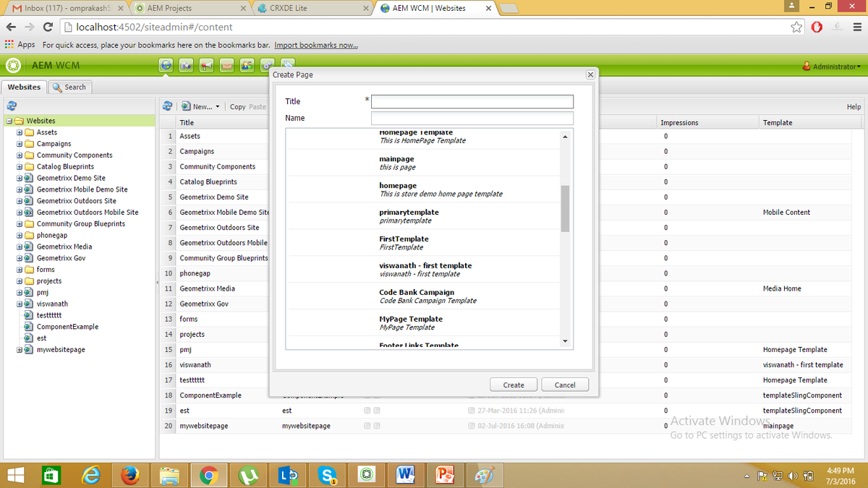Collapse the Websites root node
868x488 pixels.
8,121
